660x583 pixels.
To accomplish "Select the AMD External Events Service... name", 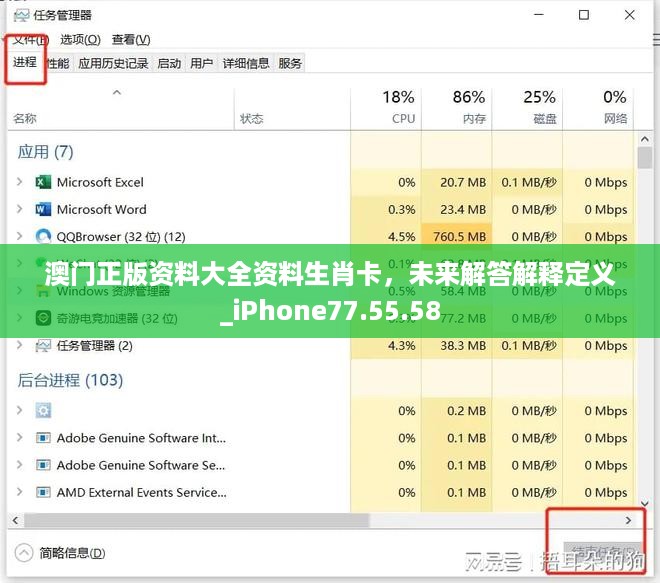I will click(x=141, y=492).
